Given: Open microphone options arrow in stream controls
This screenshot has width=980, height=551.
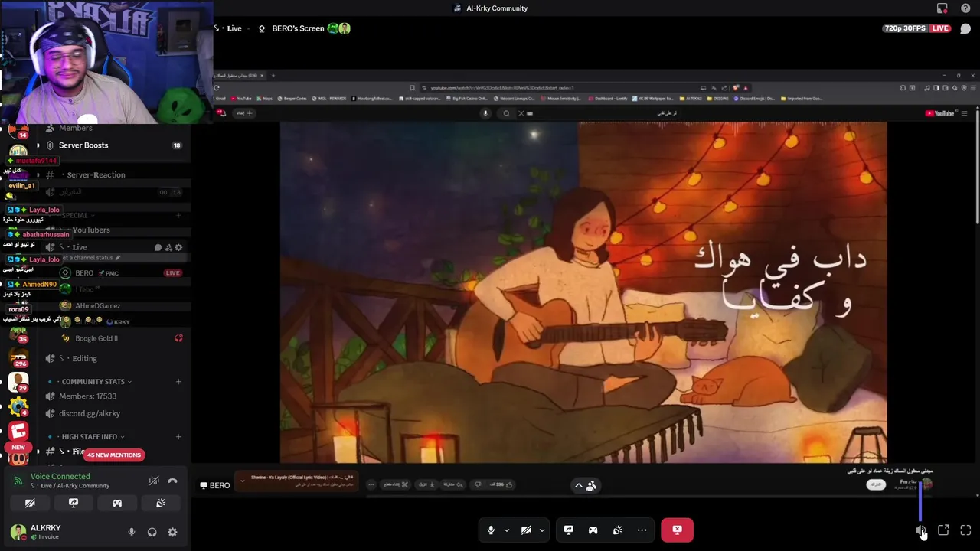Looking at the screenshot, I should [506, 530].
